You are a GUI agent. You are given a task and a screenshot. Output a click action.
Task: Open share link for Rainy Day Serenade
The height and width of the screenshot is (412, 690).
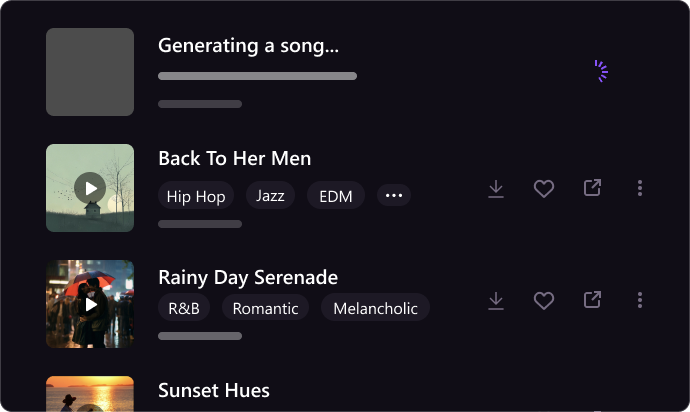[592, 300]
